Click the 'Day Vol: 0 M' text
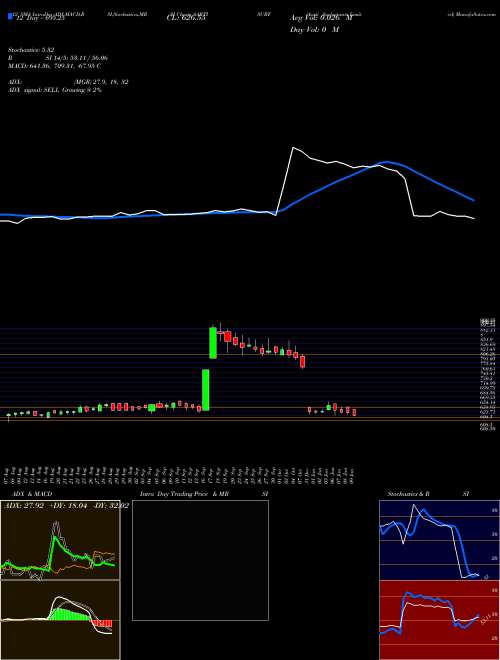The height and width of the screenshot is (660, 500). tap(314, 30)
